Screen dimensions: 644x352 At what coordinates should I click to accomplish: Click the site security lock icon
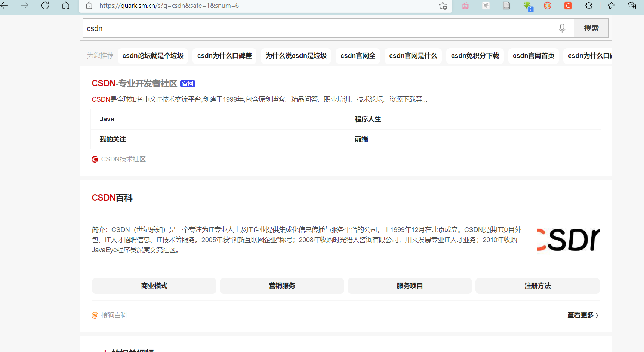88,6
